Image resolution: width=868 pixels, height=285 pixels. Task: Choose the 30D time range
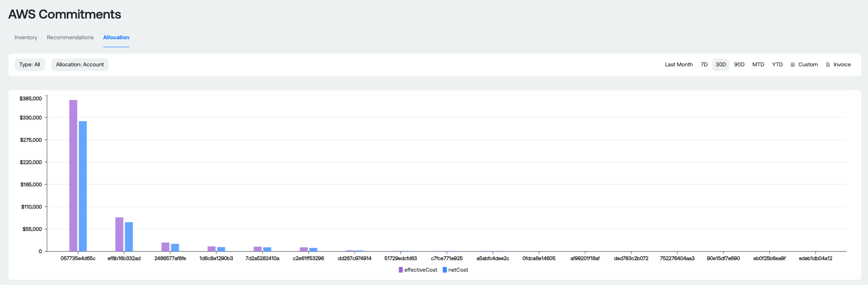[721, 65]
